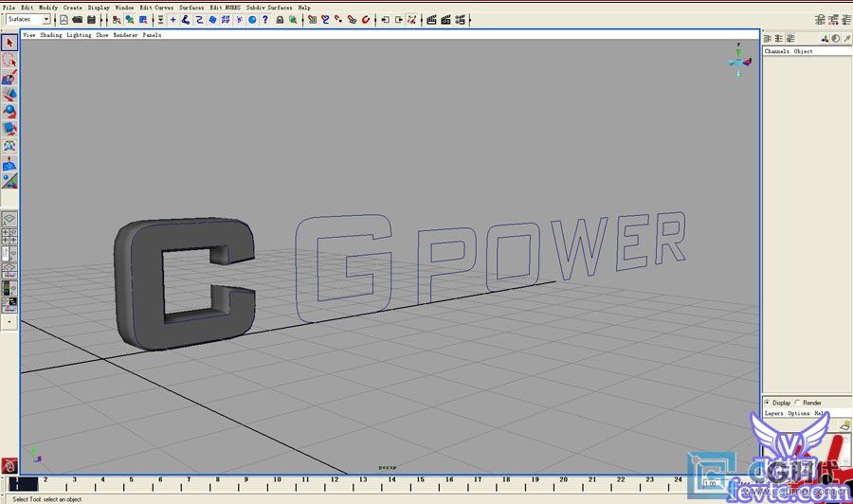Image resolution: width=853 pixels, height=504 pixels.
Task: Click the Show Manipulator tool
Action: (9, 181)
